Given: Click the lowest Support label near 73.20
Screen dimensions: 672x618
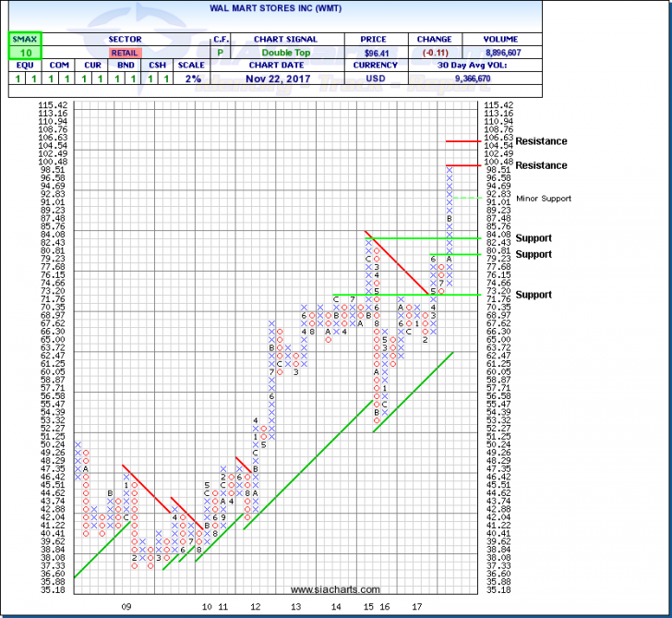Looking at the screenshot, I should click(x=534, y=295).
